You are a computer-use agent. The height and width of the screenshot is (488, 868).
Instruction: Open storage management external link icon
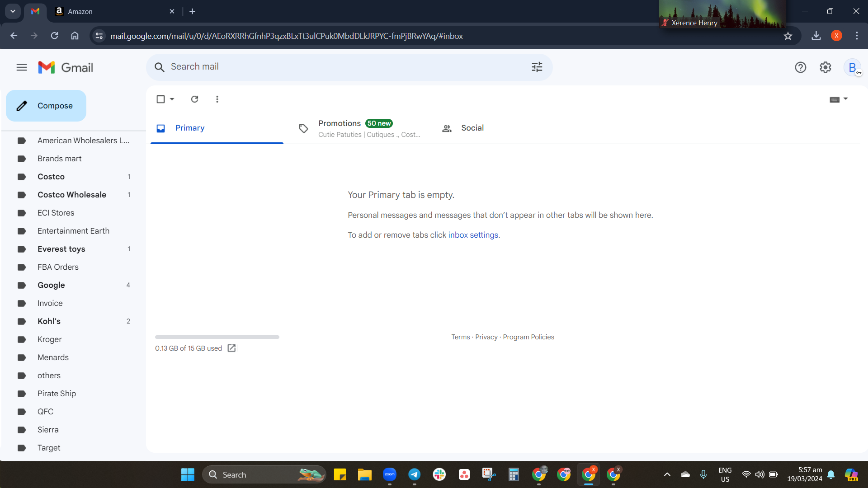pyautogui.click(x=231, y=348)
